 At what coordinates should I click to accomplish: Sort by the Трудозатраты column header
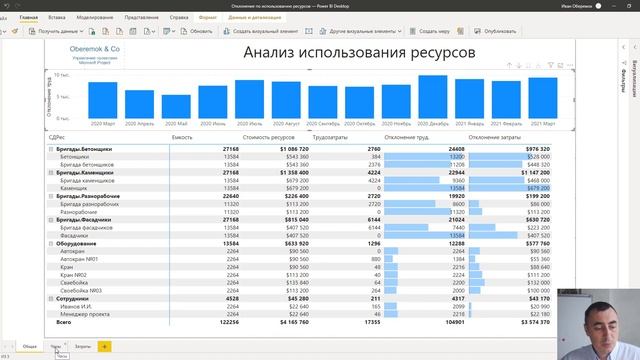330,138
